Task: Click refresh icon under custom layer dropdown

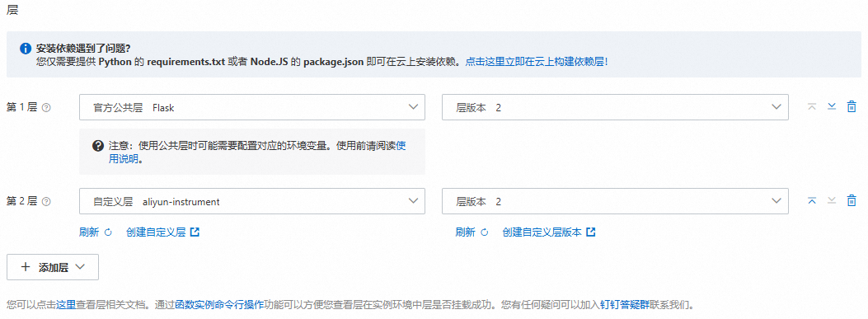Action: (x=109, y=232)
